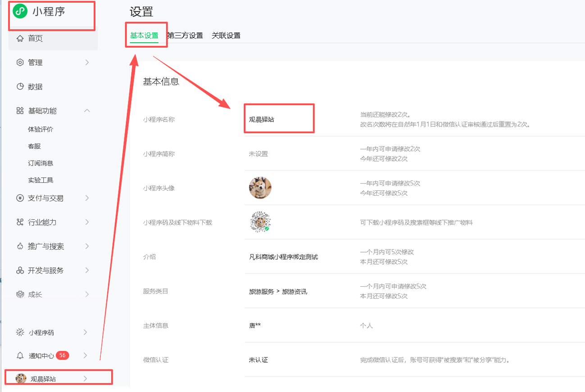Open 客服 in the sidebar
This screenshot has width=585, height=392.
tap(34, 146)
